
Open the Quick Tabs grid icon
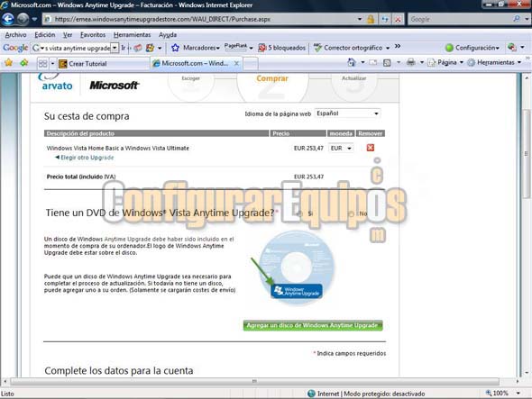point(42,63)
